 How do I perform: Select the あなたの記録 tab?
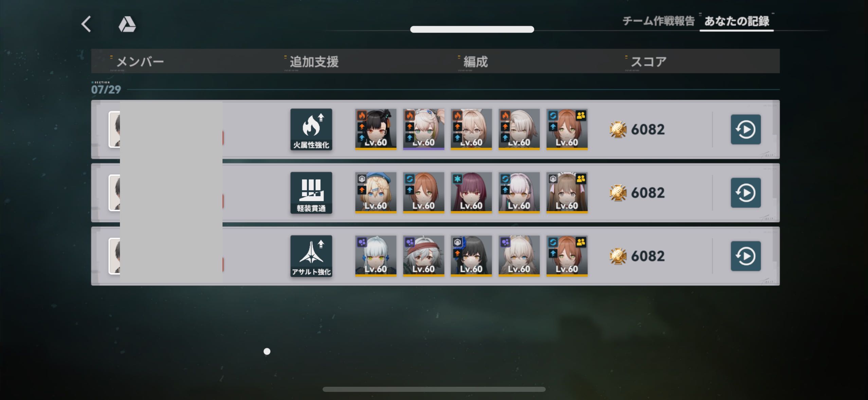click(x=737, y=21)
